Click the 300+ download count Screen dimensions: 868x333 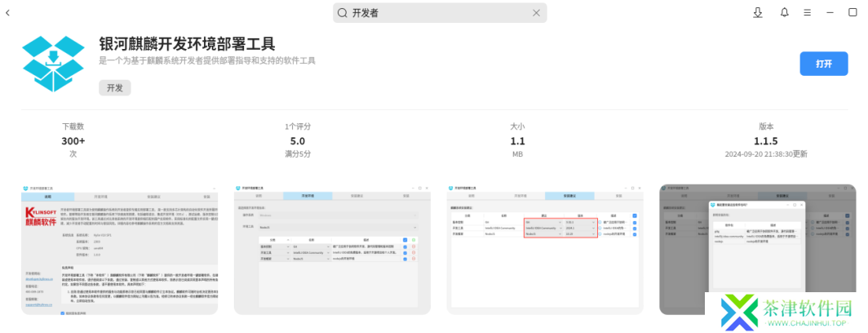[73, 140]
